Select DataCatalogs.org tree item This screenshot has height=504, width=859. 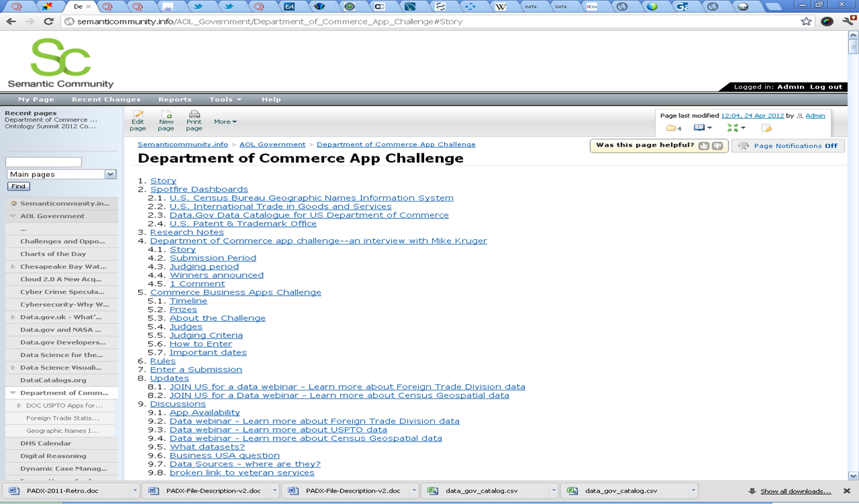(53, 380)
